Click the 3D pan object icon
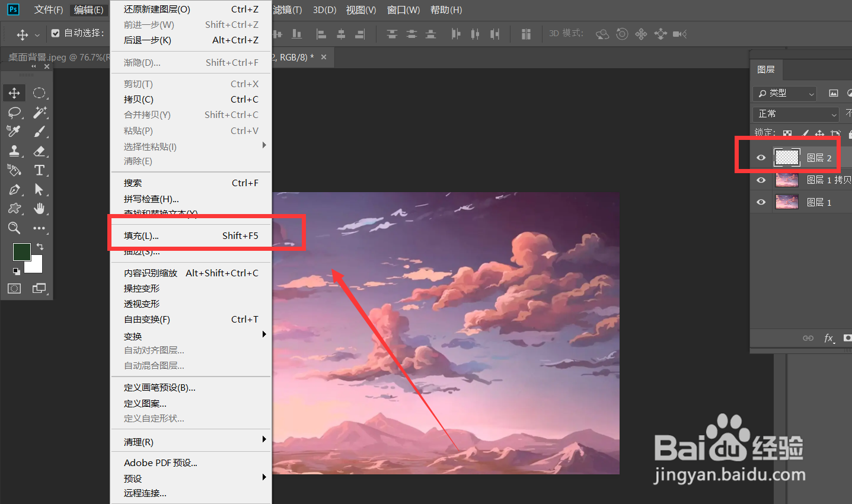Image resolution: width=852 pixels, height=504 pixels. pyautogui.click(x=641, y=34)
